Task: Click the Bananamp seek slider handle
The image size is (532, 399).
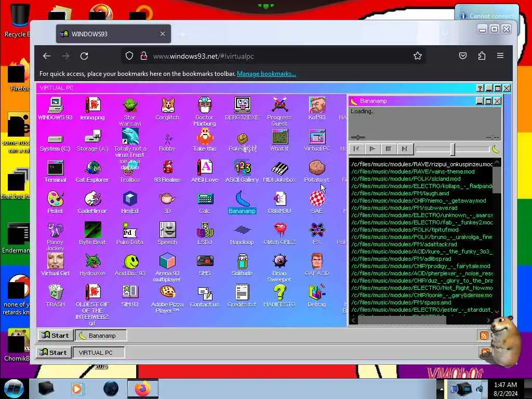Action: coord(453,149)
